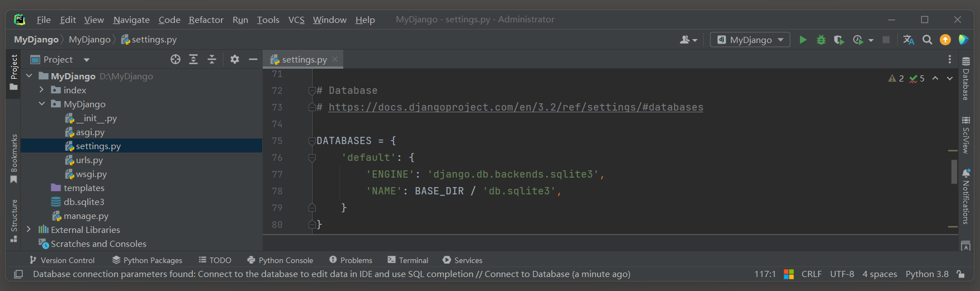Click the colored squares status bar icon
Image resolution: width=980 pixels, height=291 pixels.
(789, 274)
